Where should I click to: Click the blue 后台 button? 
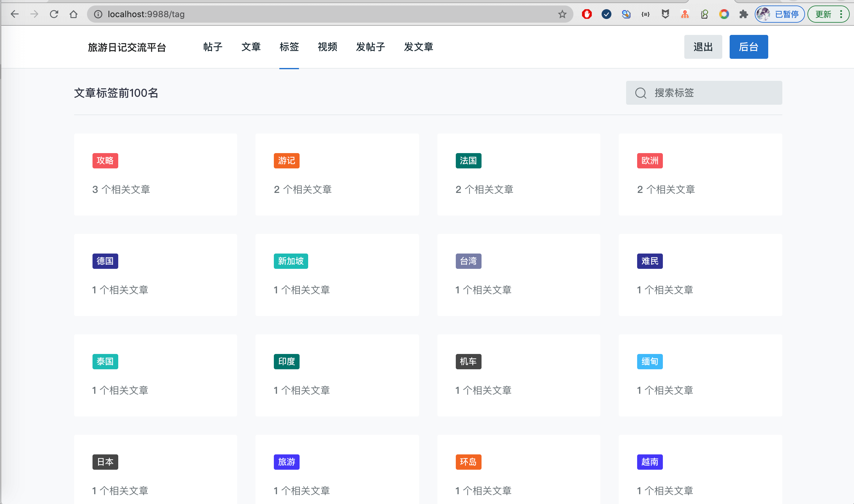click(x=748, y=47)
